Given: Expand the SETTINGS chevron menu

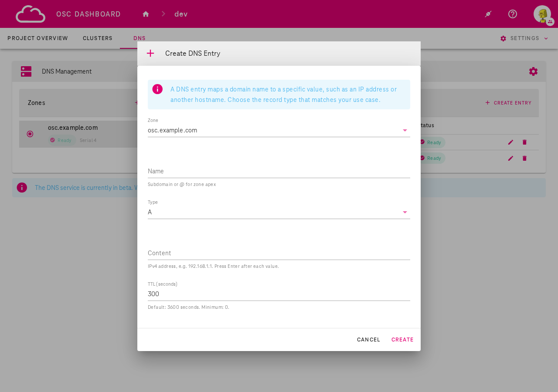Looking at the screenshot, I should coord(546,38).
